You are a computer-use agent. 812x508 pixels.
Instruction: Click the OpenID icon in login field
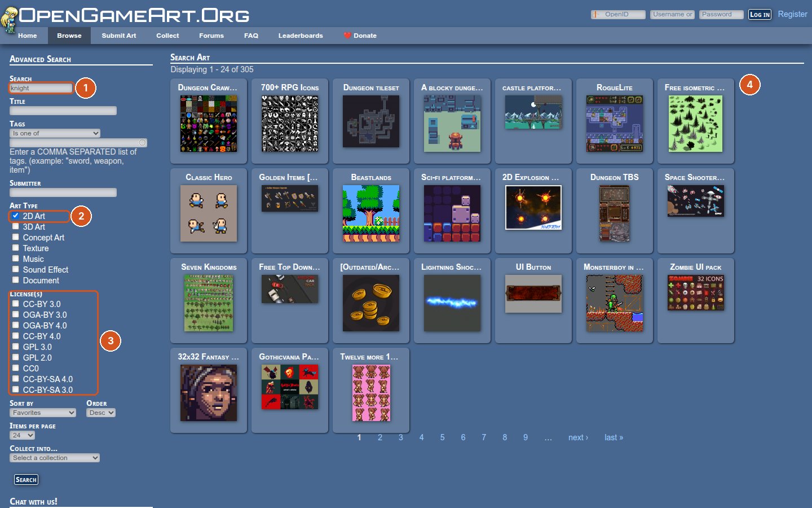click(595, 15)
